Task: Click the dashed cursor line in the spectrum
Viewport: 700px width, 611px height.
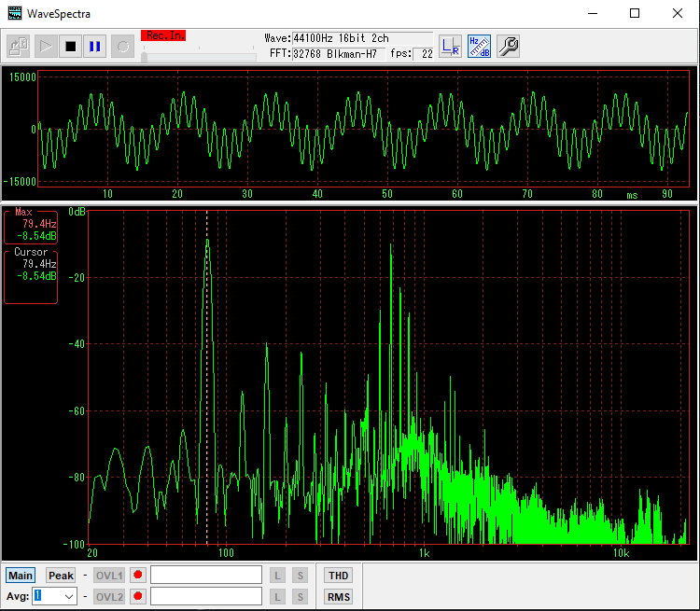Action: 206,377
